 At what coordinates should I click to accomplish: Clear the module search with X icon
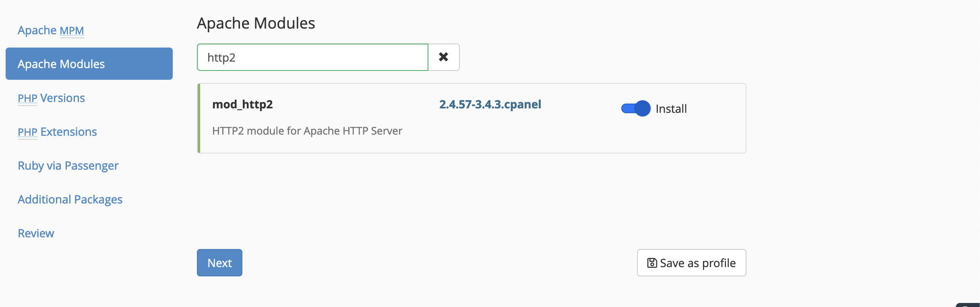coord(443,57)
